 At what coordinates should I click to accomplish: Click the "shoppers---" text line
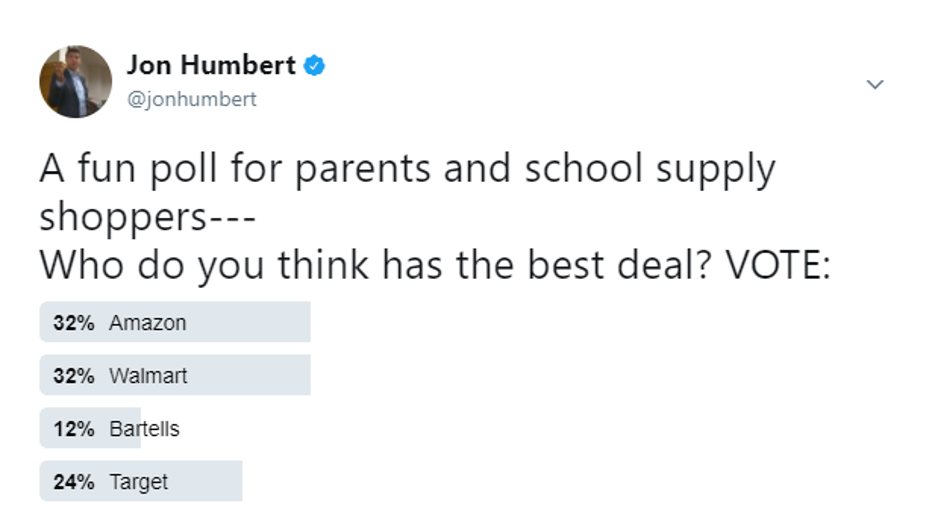(150, 218)
